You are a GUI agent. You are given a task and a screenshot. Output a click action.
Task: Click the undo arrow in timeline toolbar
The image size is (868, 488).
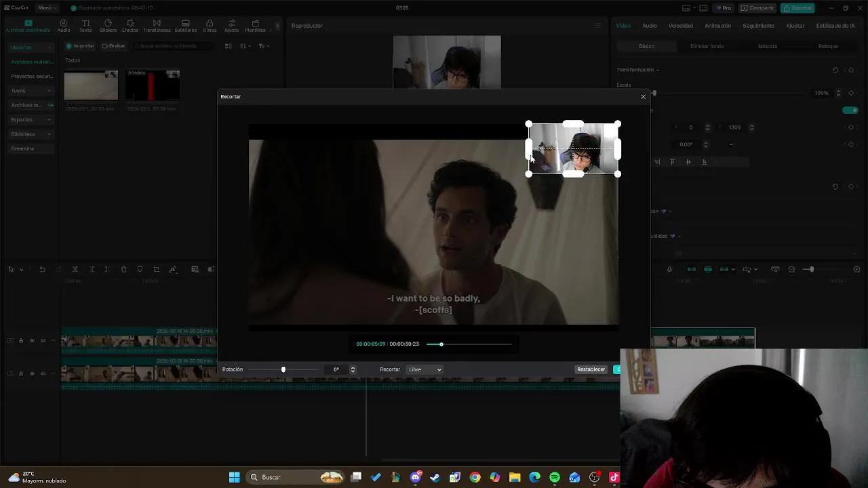42,269
